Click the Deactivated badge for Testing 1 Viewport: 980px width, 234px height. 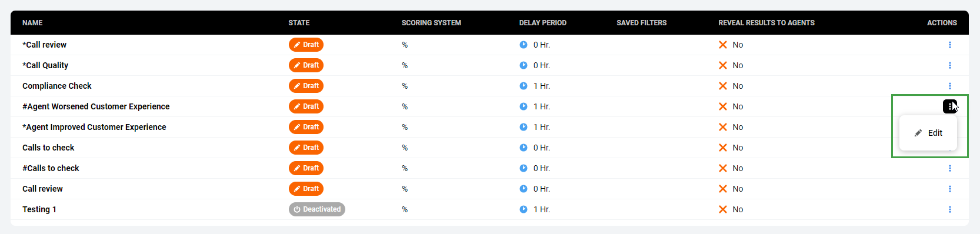click(x=316, y=209)
